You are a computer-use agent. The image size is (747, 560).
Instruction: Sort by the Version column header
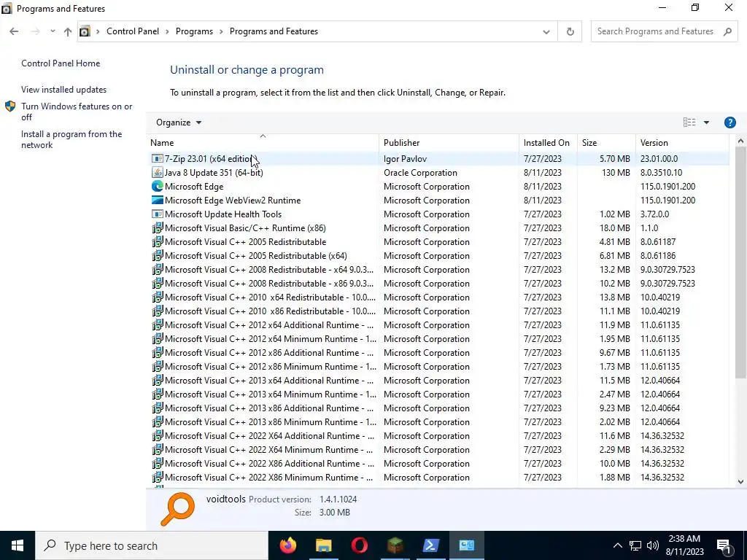(x=682, y=142)
